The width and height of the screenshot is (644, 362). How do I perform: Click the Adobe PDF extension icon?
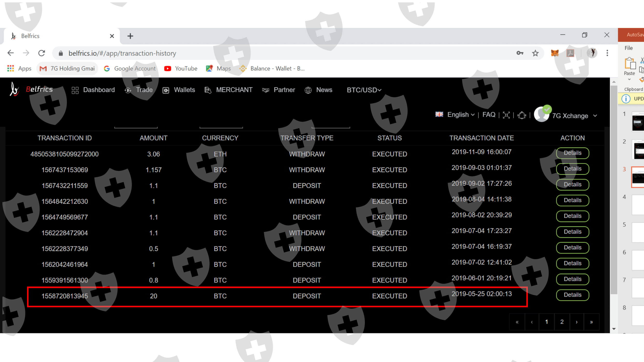pos(570,53)
